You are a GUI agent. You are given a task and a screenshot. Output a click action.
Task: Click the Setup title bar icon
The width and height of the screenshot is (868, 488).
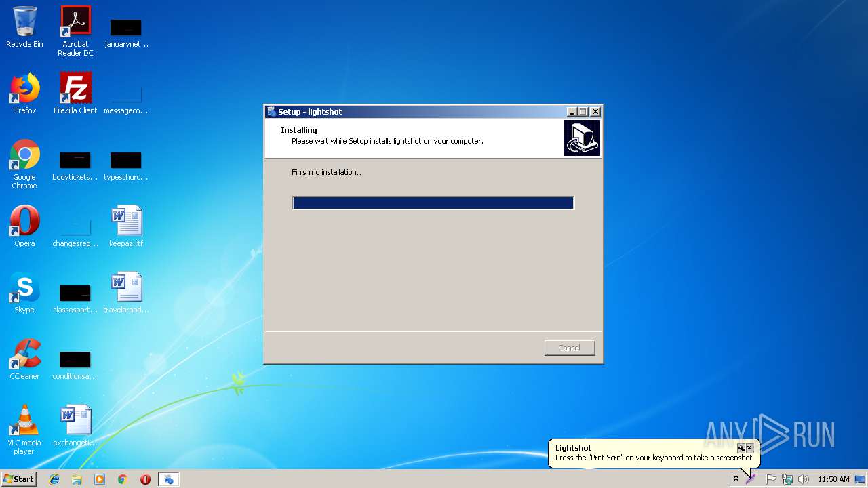click(271, 112)
